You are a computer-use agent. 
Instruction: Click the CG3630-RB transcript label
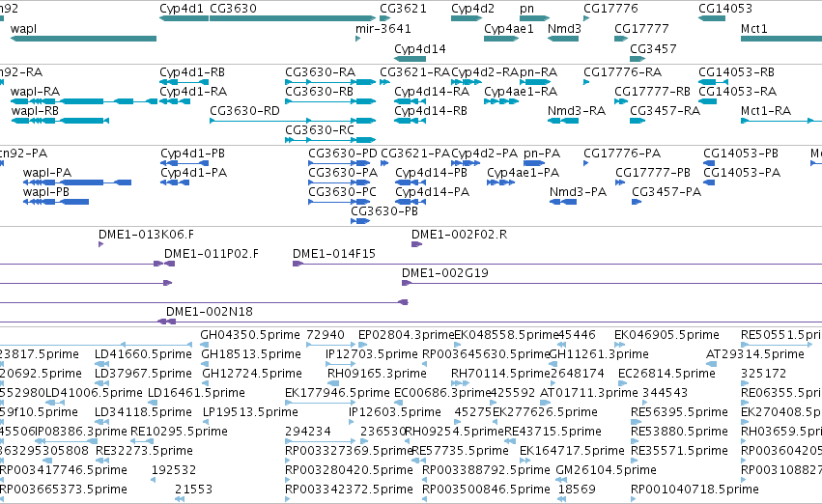pyautogui.click(x=320, y=91)
